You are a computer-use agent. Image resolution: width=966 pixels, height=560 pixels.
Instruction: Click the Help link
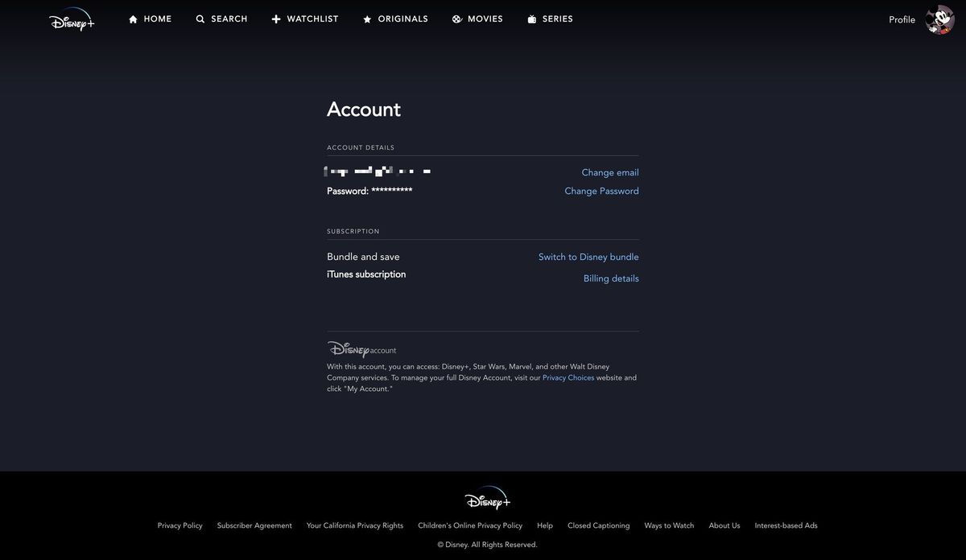(x=546, y=524)
